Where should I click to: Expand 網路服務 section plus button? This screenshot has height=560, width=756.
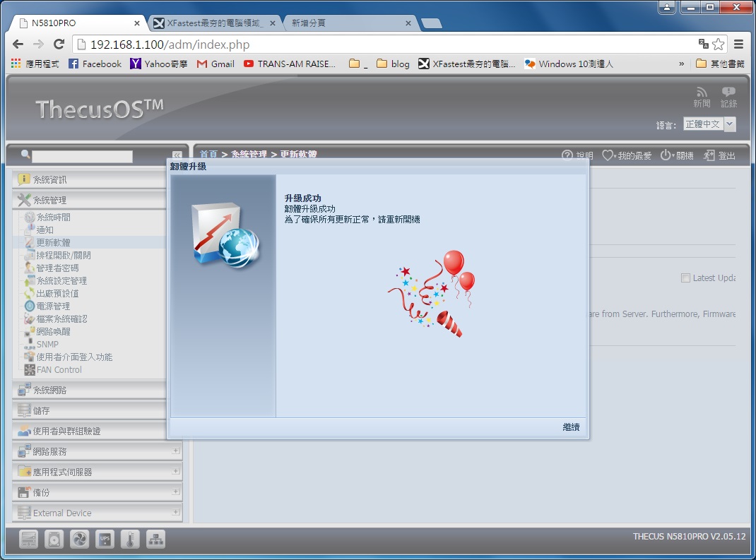pos(175,451)
